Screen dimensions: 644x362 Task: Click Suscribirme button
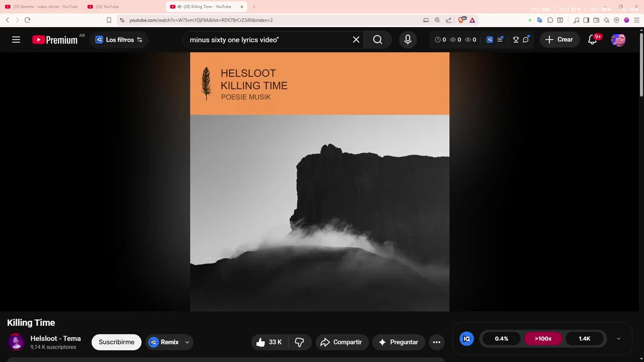tap(116, 342)
